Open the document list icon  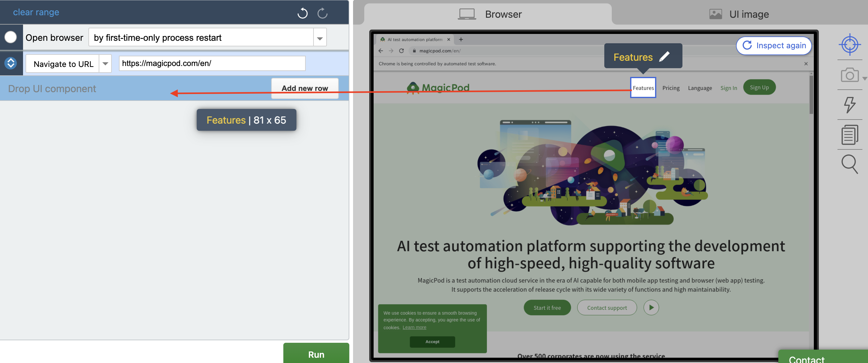[x=849, y=135]
